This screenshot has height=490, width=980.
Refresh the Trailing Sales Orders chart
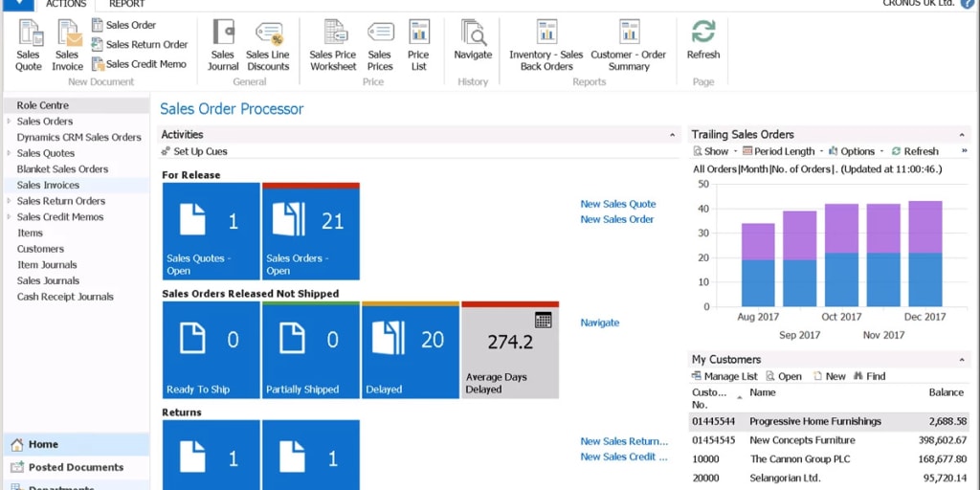tap(914, 151)
